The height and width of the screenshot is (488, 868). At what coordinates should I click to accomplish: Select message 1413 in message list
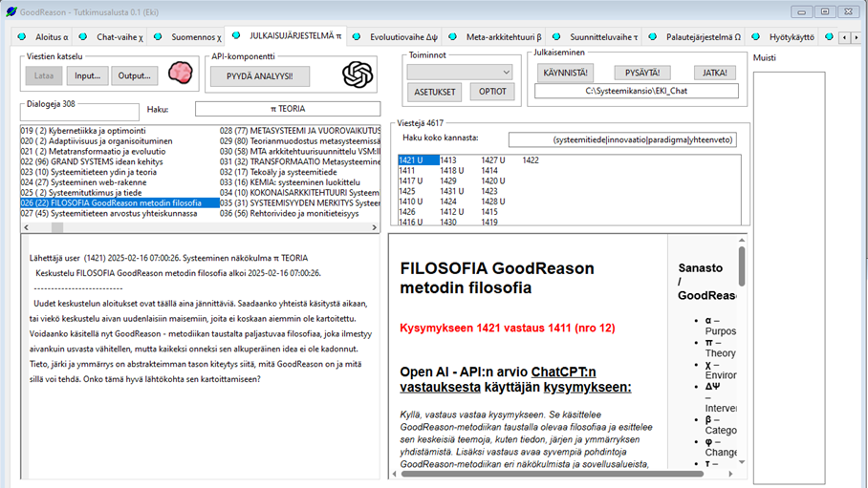tap(448, 159)
